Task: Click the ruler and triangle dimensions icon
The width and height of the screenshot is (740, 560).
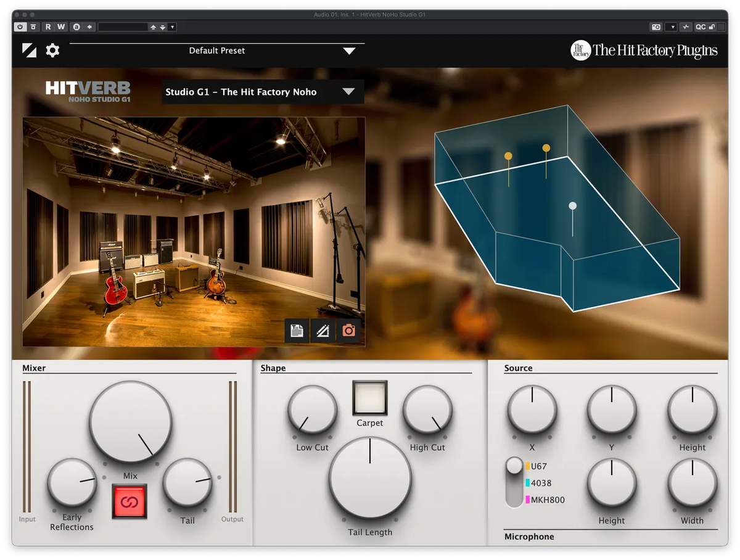Action: pos(323,331)
